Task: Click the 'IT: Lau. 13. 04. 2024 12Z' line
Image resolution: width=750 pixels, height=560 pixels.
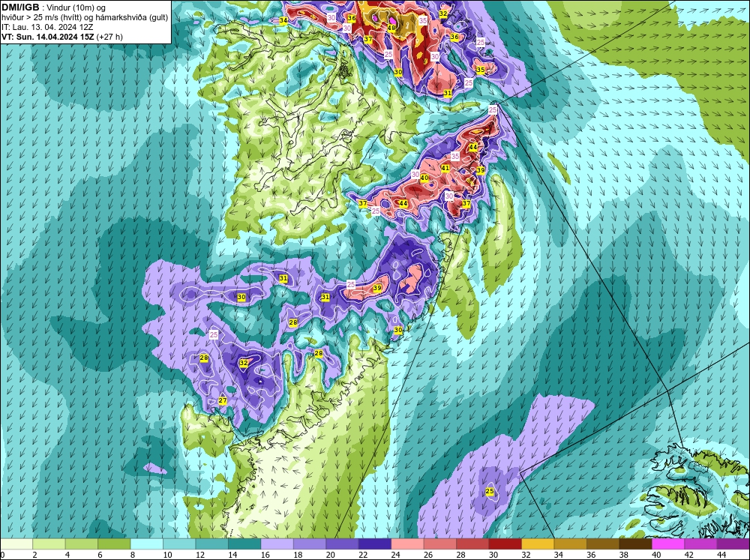Action: (x=47, y=27)
